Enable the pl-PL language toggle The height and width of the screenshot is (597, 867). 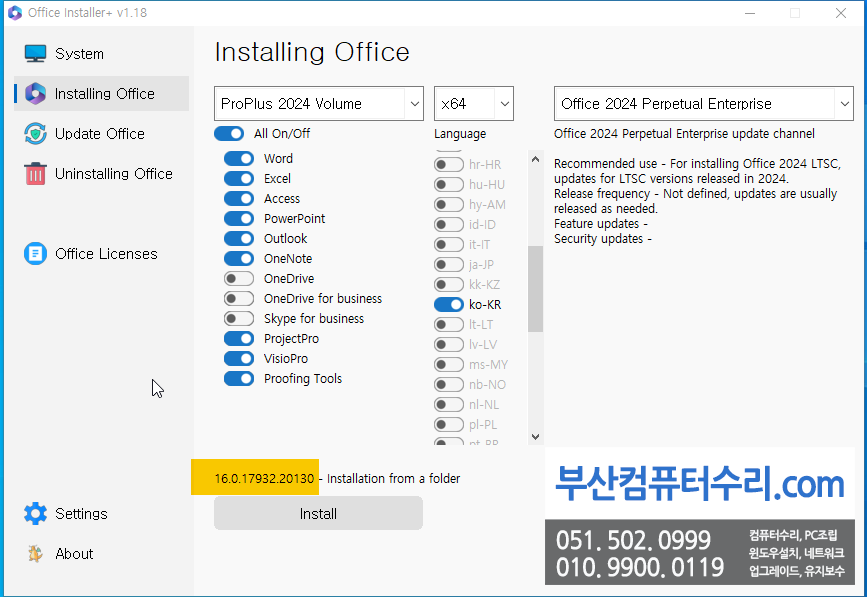point(449,425)
